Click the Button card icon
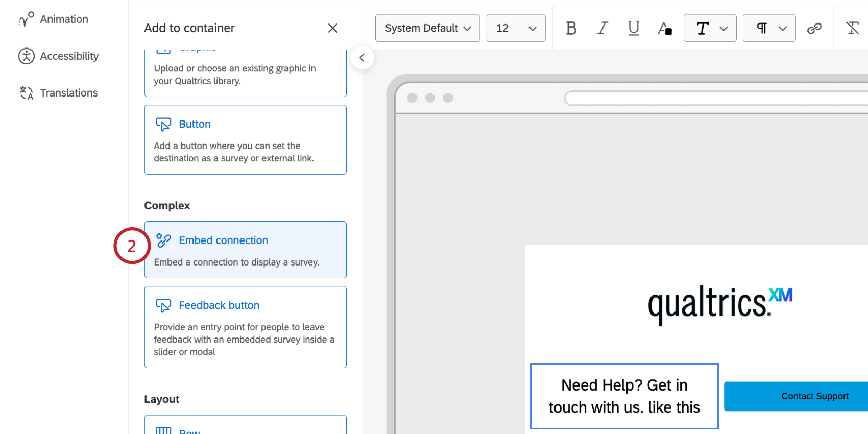This screenshot has height=434, width=868. (x=163, y=124)
